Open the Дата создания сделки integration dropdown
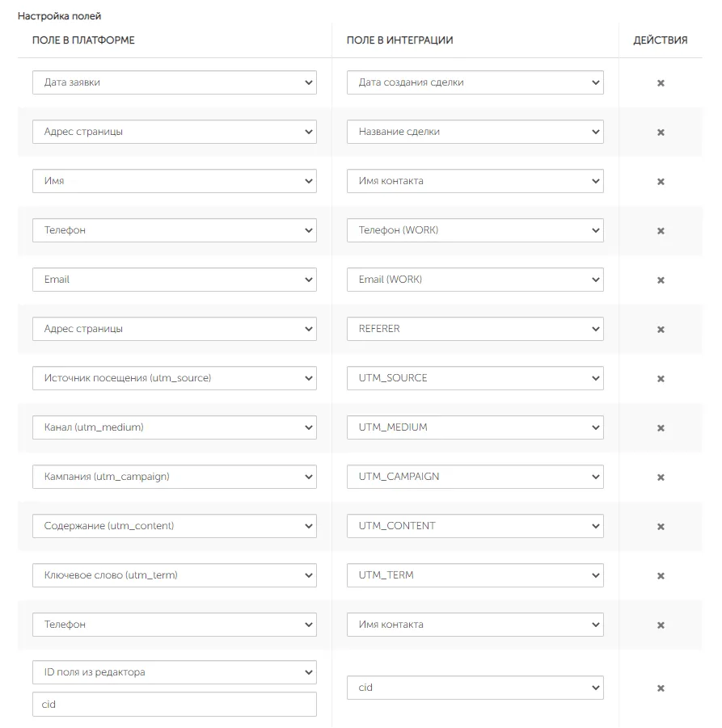Viewport: 722px width, 728px height. coord(475,82)
